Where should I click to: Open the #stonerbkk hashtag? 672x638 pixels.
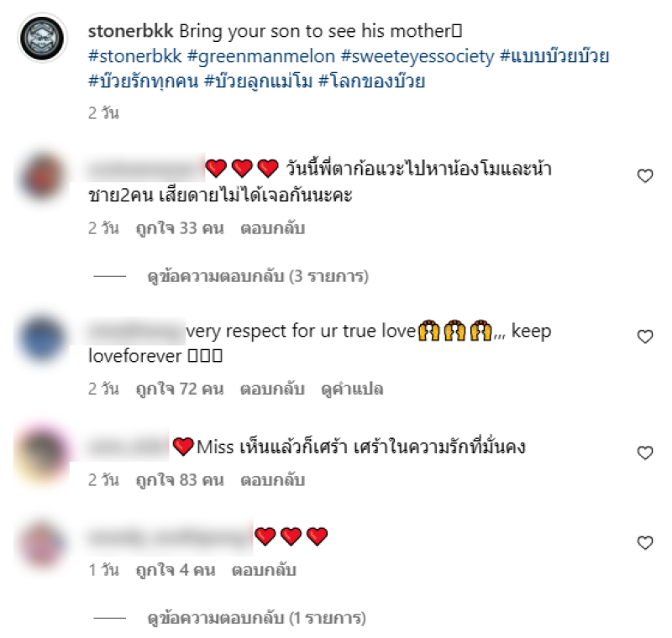click(x=135, y=56)
